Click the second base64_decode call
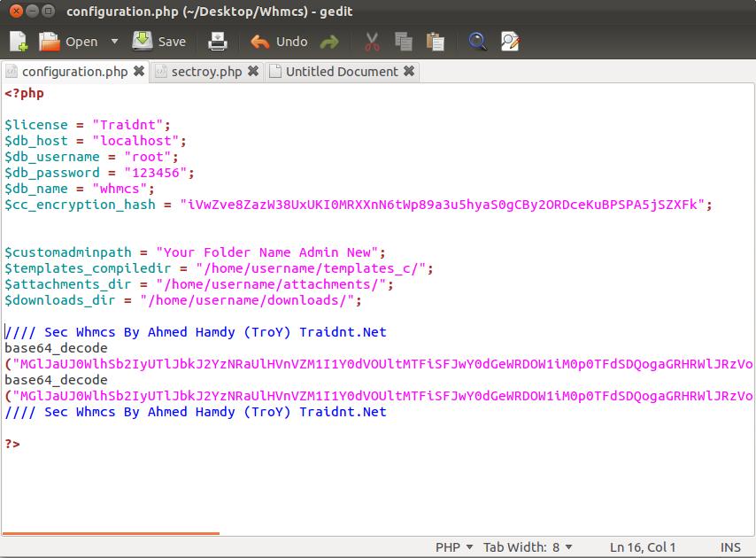The image size is (756, 558). pyautogui.click(x=56, y=380)
